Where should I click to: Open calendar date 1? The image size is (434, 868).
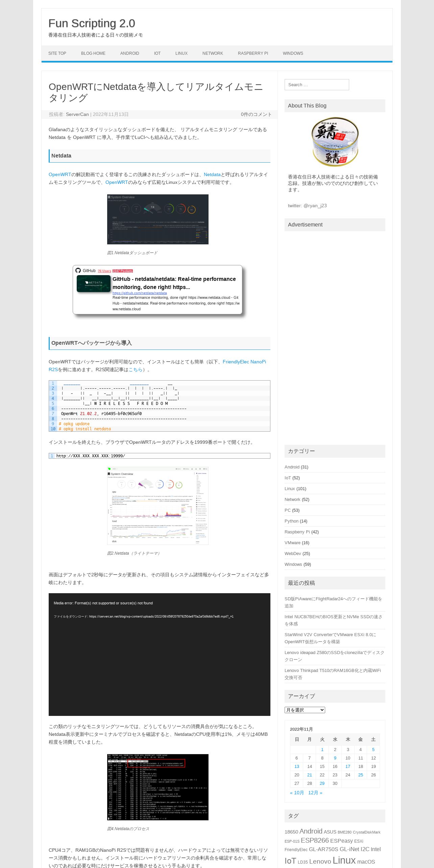[x=322, y=750]
